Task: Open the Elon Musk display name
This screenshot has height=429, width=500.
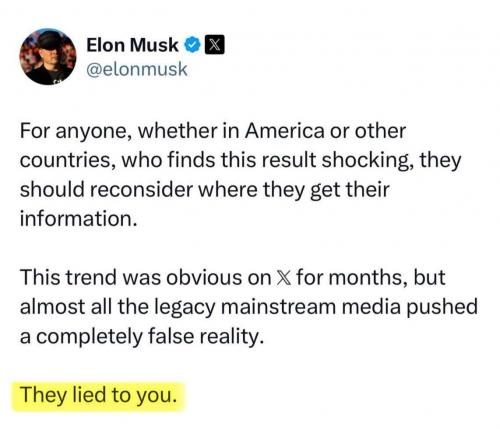Action: pos(132,45)
